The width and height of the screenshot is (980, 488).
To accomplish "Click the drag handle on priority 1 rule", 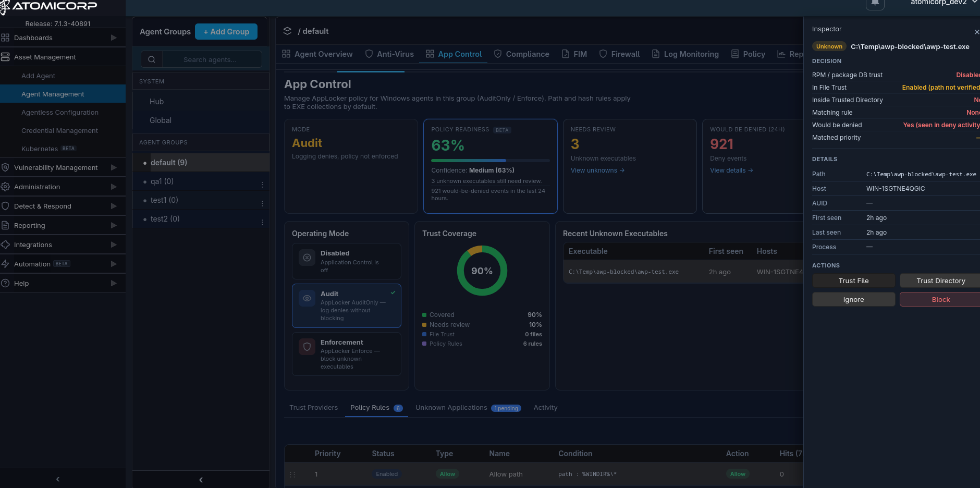I will tap(292, 474).
